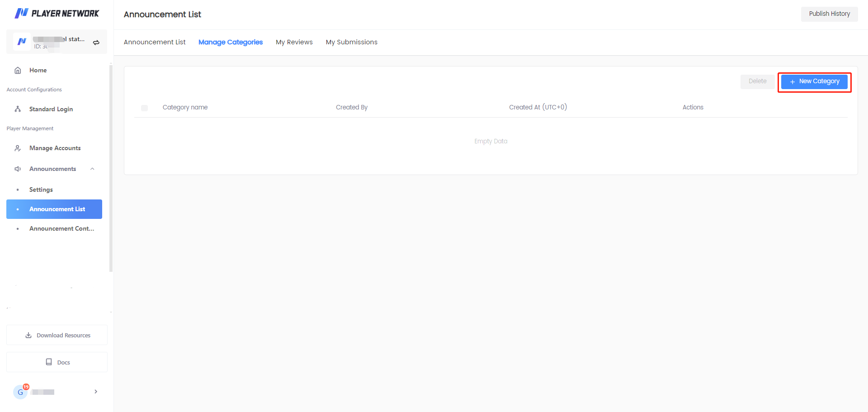Click the user avatar with notification badge
The image size is (868, 412).
click(20, 392)
